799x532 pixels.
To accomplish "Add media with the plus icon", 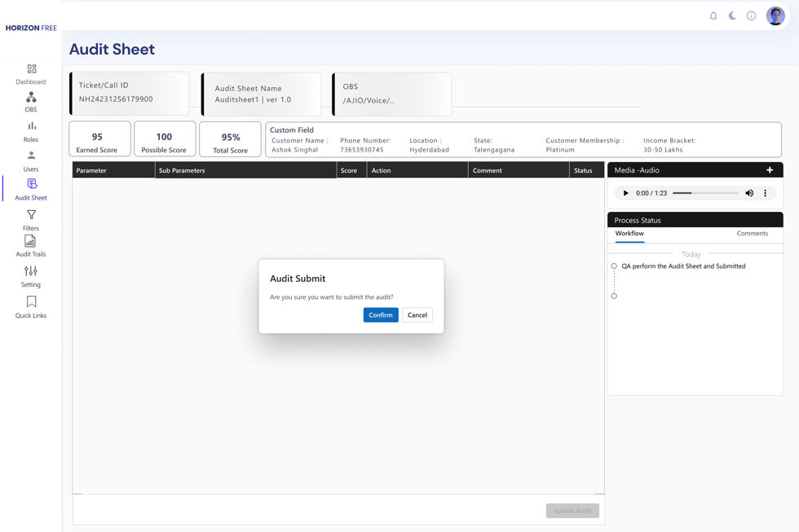I will pos(770,170).
